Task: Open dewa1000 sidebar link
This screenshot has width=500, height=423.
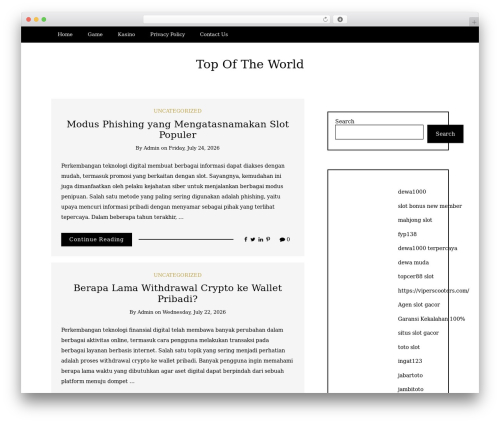Action: click(x=412, y=192)
